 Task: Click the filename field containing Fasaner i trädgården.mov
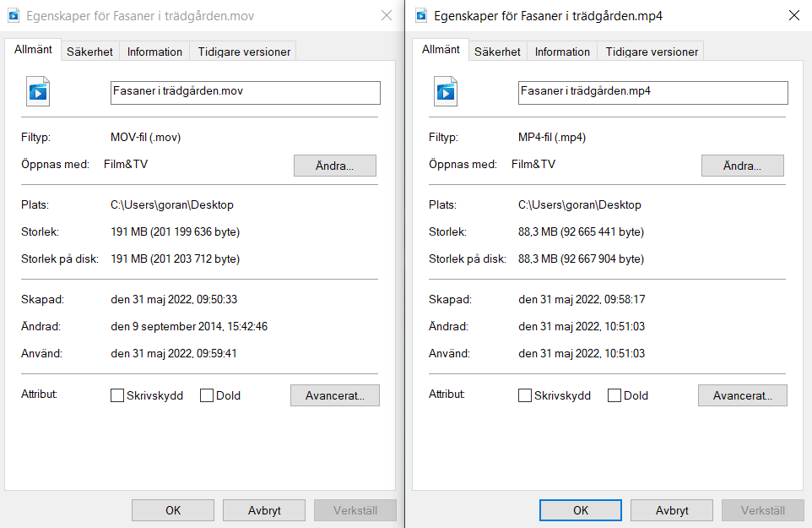(245, 92)
